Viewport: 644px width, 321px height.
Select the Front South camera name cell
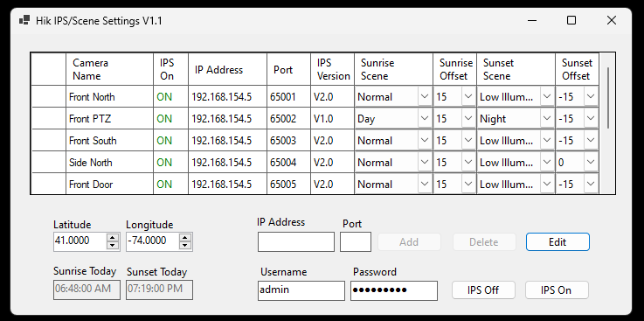[109, 141]
